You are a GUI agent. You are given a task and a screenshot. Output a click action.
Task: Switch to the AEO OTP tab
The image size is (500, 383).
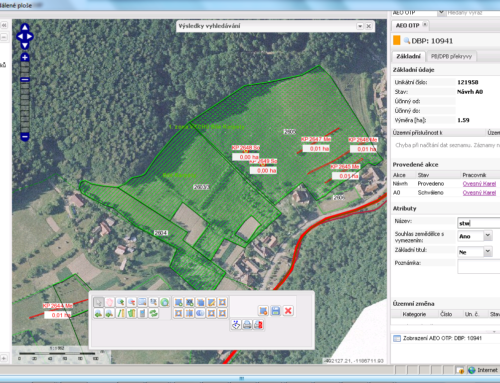[407, 25]
